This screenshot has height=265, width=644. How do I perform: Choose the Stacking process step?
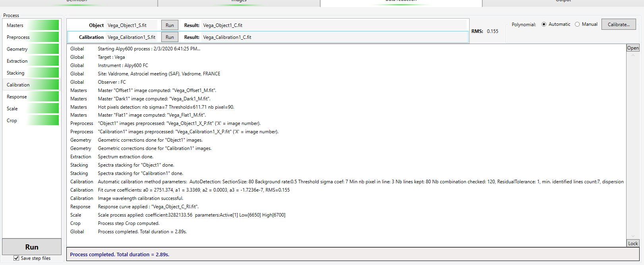(31, 73)
